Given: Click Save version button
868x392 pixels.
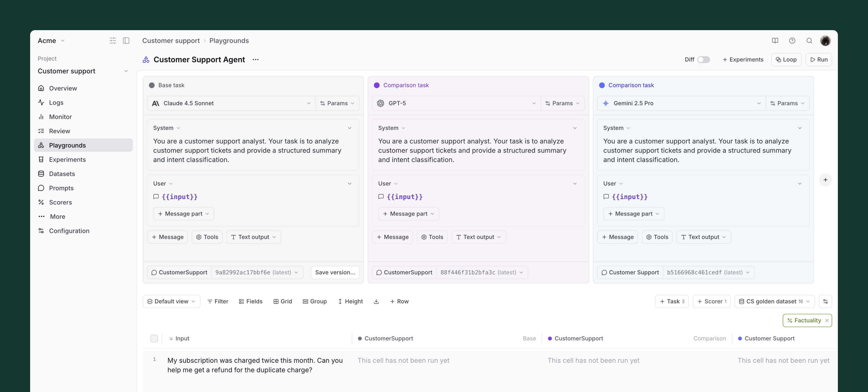Looking at the screenshot, I should point(335,272).
